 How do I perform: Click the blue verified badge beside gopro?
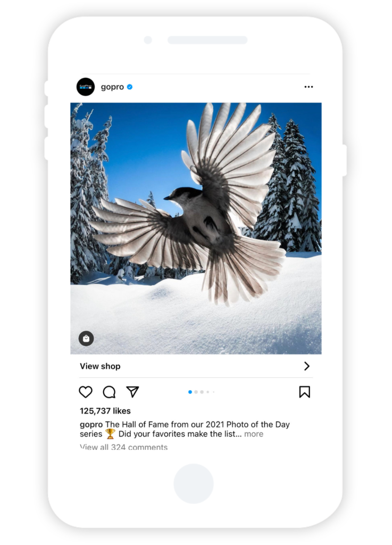pos(130,87)
